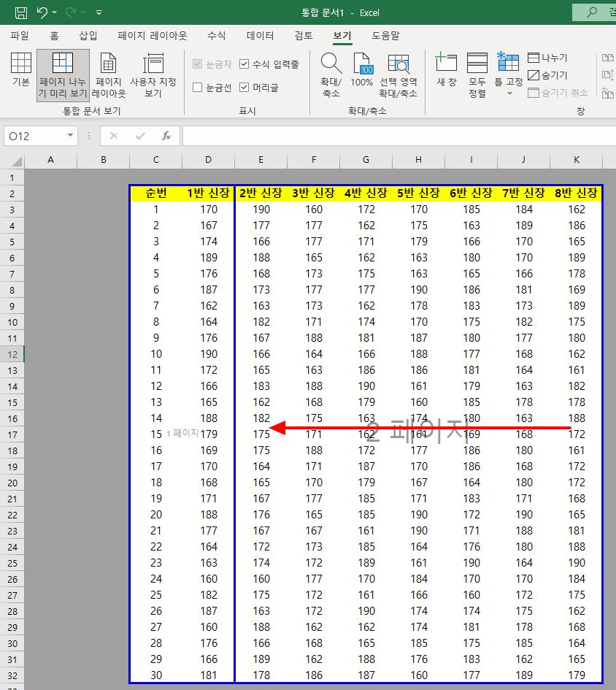Click the Select All corner triangle
The width and height of the screenshot is (616, 690).
point(16,160)
